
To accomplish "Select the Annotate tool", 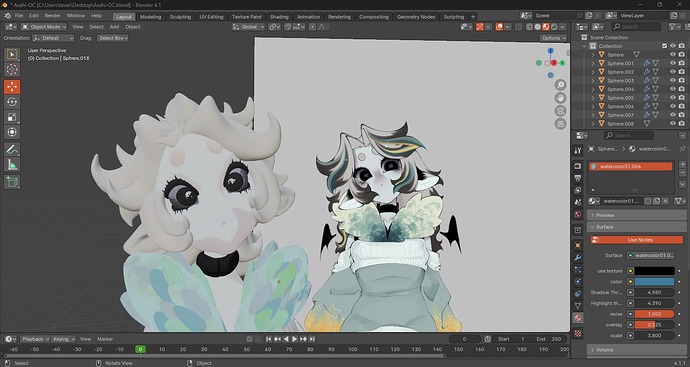I will pyautogui.click(x=12, y=150).
